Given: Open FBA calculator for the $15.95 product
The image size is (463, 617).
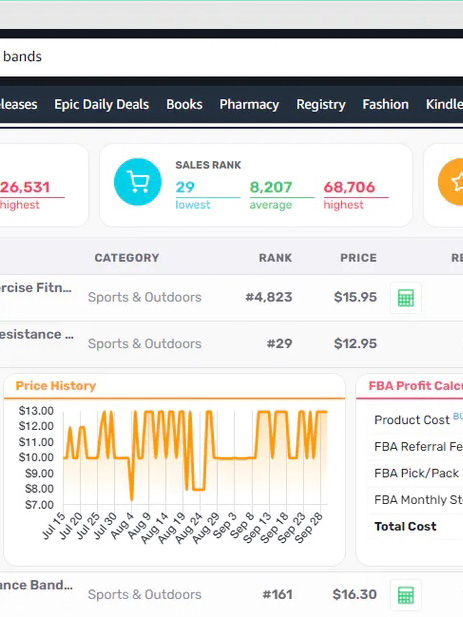Looking at the screenshot, I should pos(406,298).
